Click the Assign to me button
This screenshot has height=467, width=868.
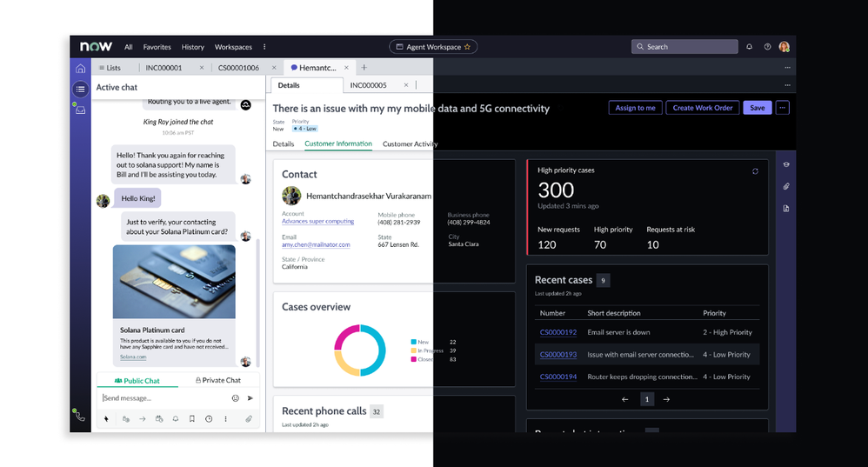coord(635,108)
